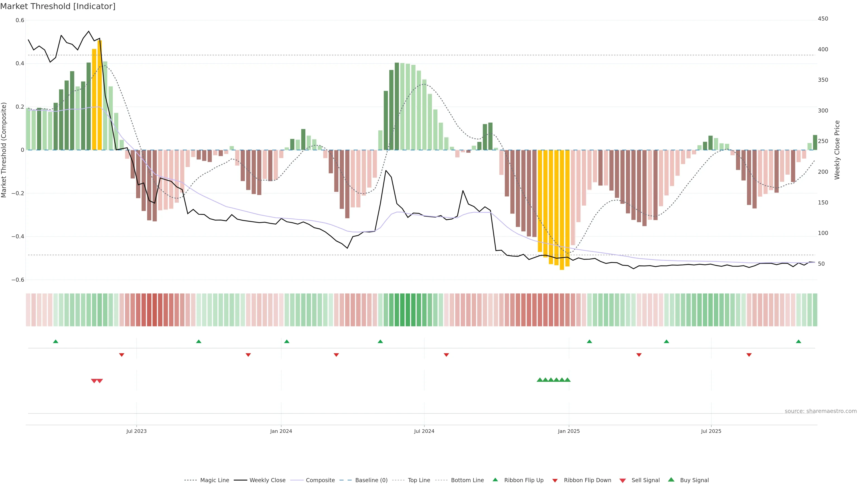The image size is (868, 488).
Task: Click the Ribbon Flip Up legend triangle
Action: point(495,480)
